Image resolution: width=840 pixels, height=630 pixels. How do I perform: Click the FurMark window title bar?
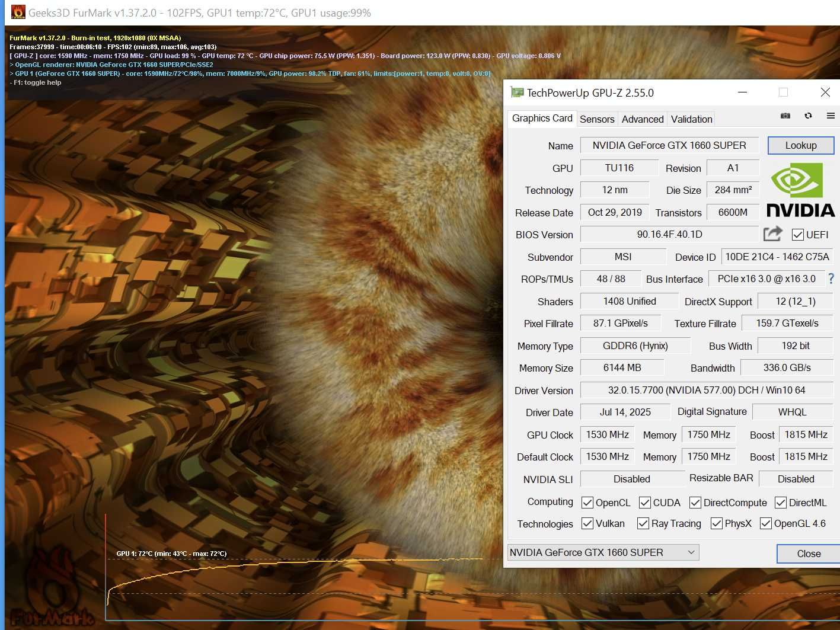[x=422, y=12]
